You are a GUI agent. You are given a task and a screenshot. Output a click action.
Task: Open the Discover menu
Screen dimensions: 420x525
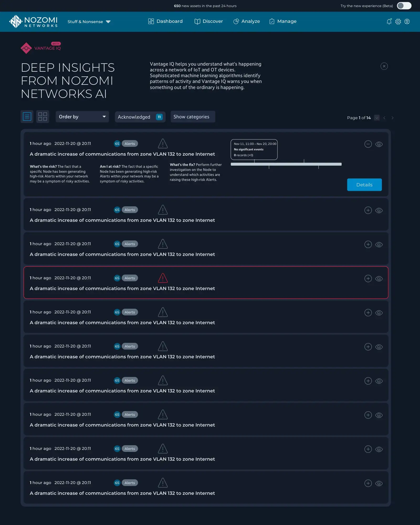(209, 21)
